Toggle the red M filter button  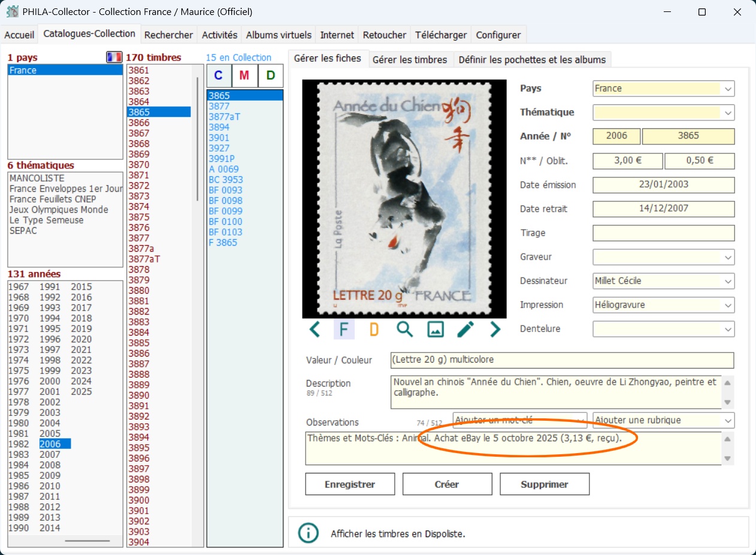tap(244, 76)
